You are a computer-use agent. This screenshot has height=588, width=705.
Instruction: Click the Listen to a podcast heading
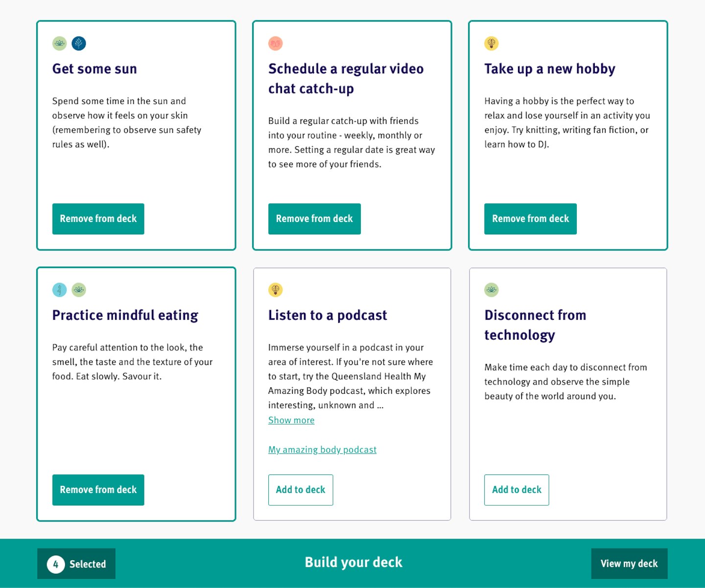(x=328, y=315)
